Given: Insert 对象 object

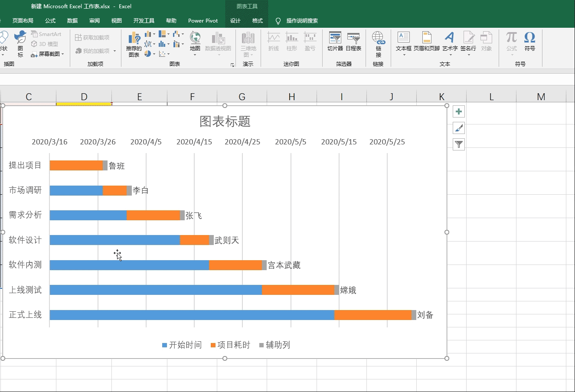Looking at the screenshot, I should pyautogui.click(x=487, y=41).
